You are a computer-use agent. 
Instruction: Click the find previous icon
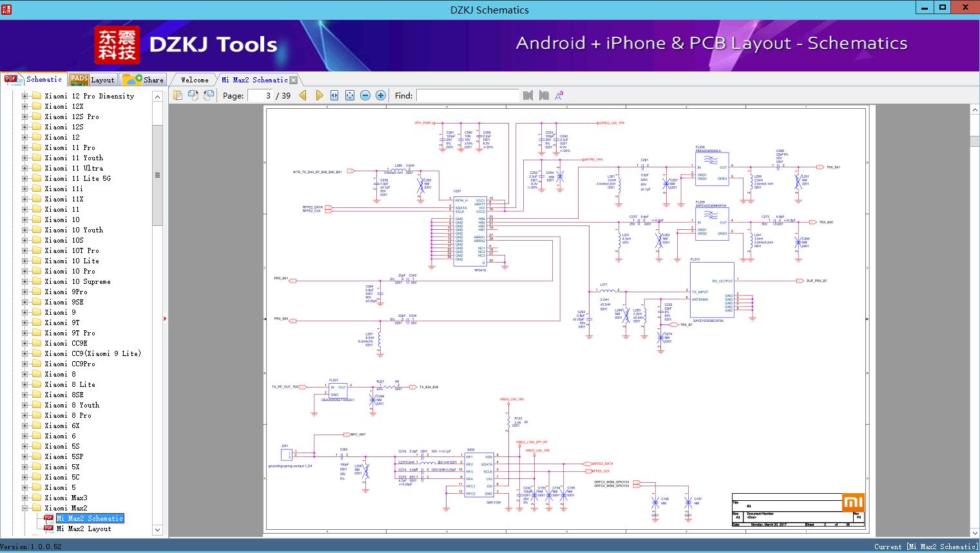point(528,95)
